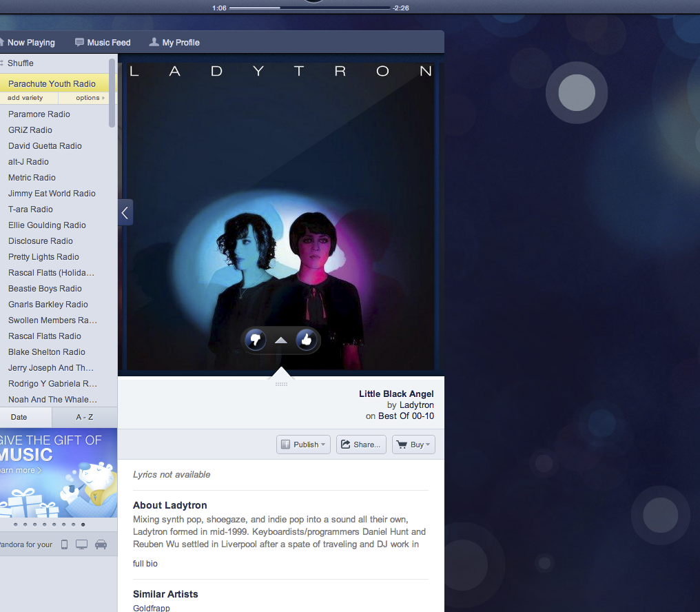
Task: Play Blake Shelton Radio
Action: click(47, 352)
